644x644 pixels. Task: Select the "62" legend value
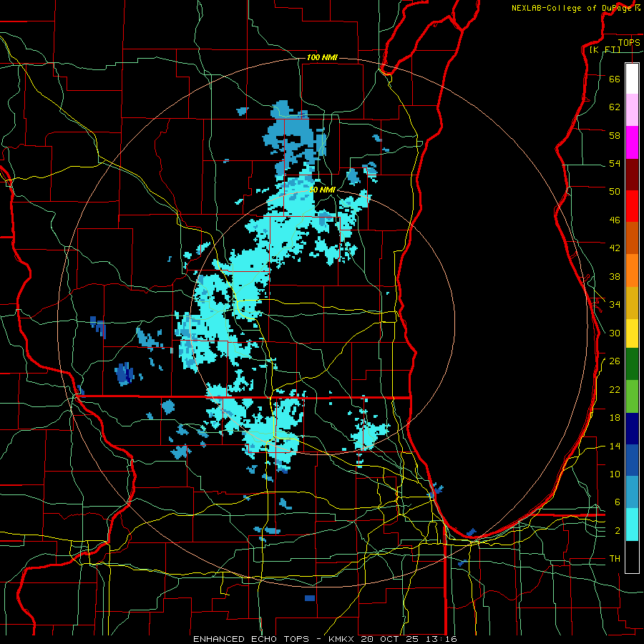pyautogui.click(x=615, y=107)
